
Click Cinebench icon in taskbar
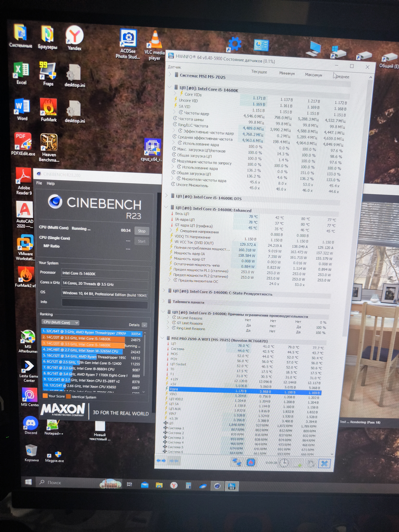pos(217,486)
